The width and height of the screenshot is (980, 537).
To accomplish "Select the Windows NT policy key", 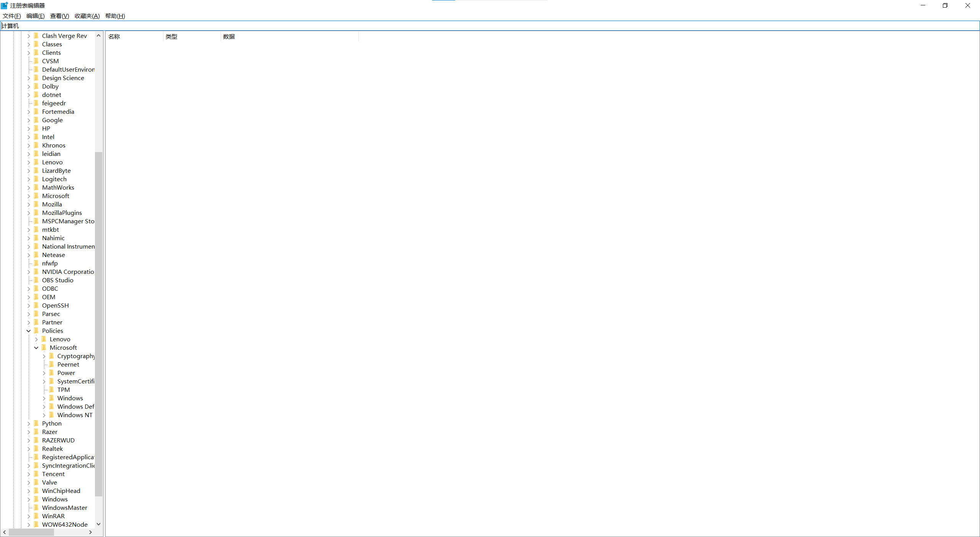I will 75,415.
